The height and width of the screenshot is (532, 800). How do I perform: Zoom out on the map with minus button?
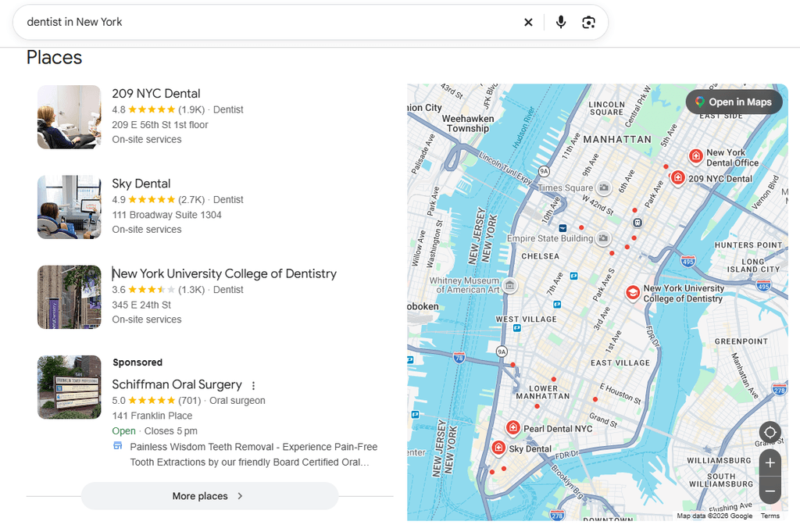[770, 491]
